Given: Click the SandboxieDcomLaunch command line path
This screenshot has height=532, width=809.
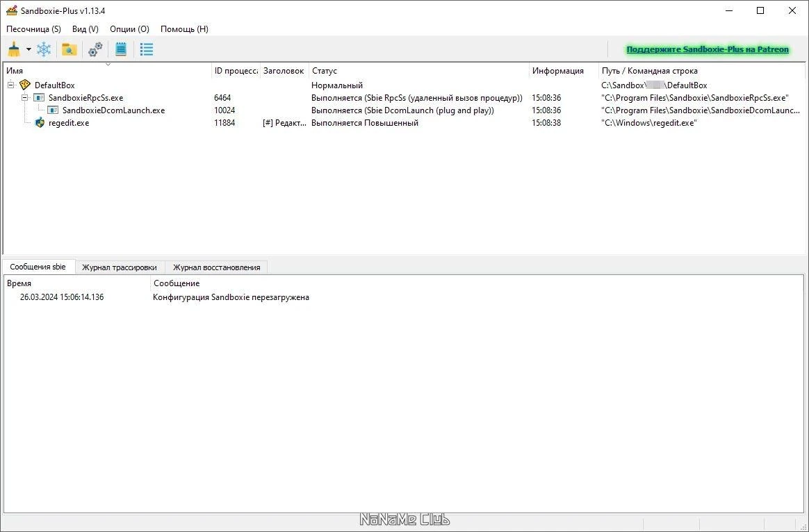Looking at the screenshot, I should click(x=701, y=110).
